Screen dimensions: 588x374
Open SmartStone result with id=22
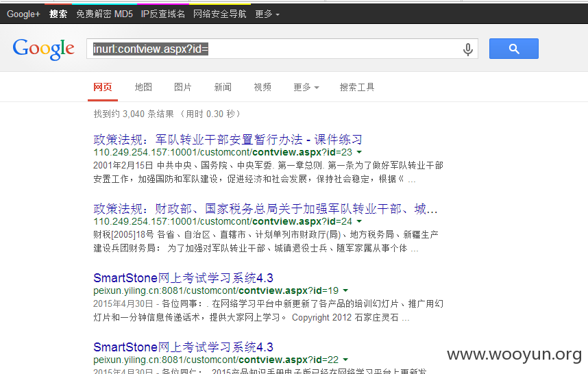tap(183, 347)
